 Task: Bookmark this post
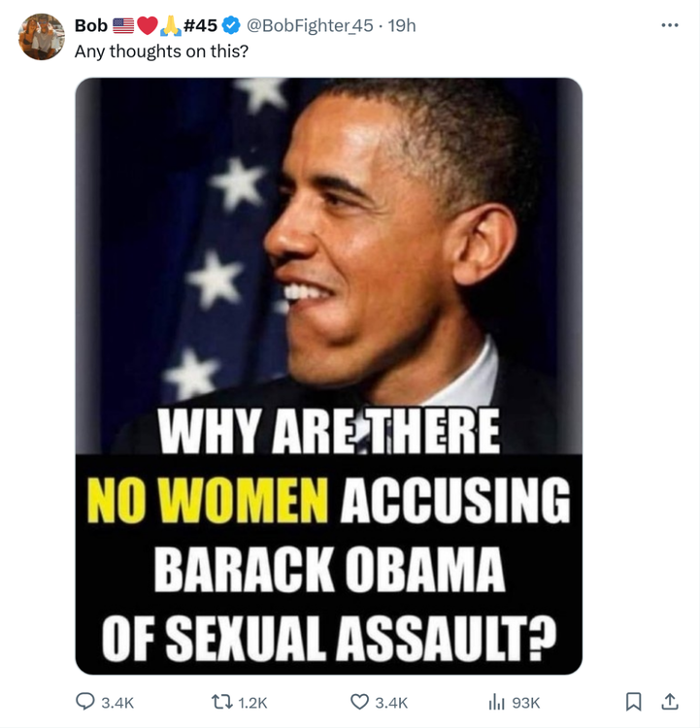click(x=633, y=701)
